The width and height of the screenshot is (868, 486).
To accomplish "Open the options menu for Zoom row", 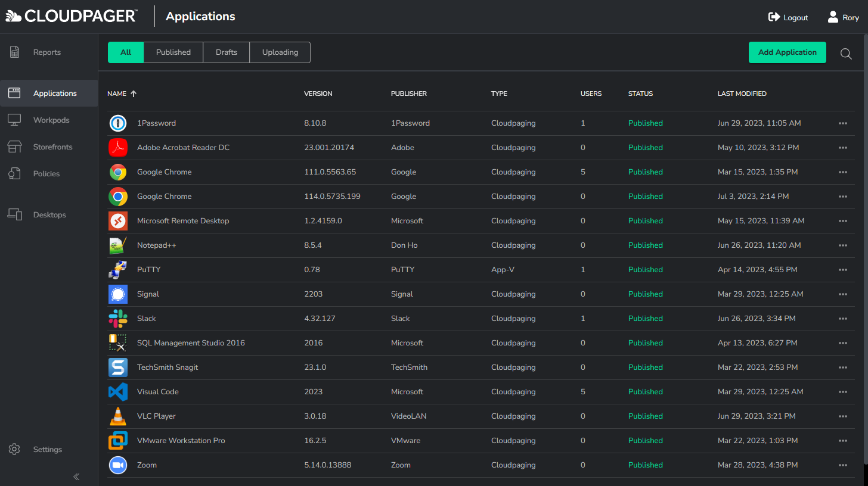I will pos(843,465).
